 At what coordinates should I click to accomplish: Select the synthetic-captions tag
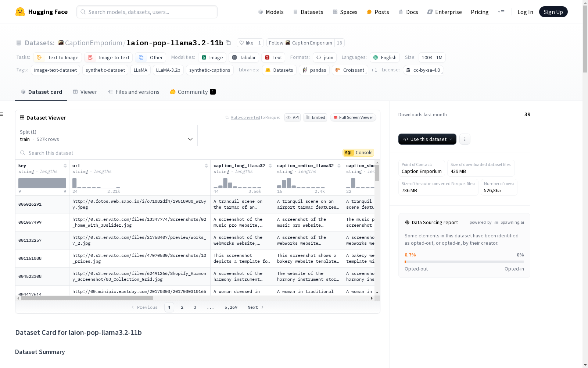[x=210, y=70]
